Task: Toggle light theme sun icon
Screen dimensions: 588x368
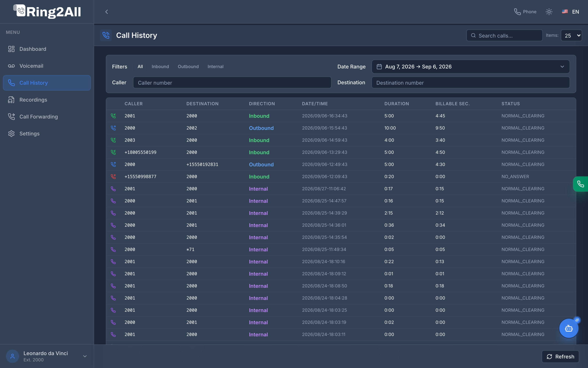Action: [549, 12]
